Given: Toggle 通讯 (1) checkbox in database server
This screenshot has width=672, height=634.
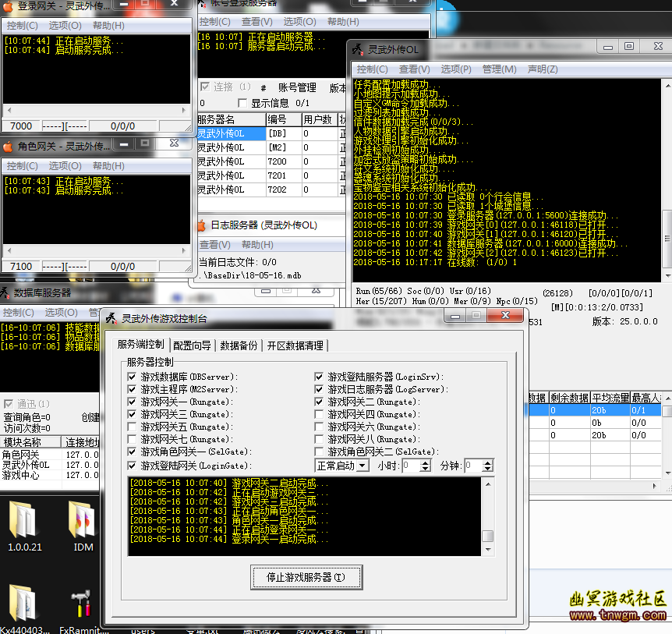Looking at the screenshot, I should 8,404.
